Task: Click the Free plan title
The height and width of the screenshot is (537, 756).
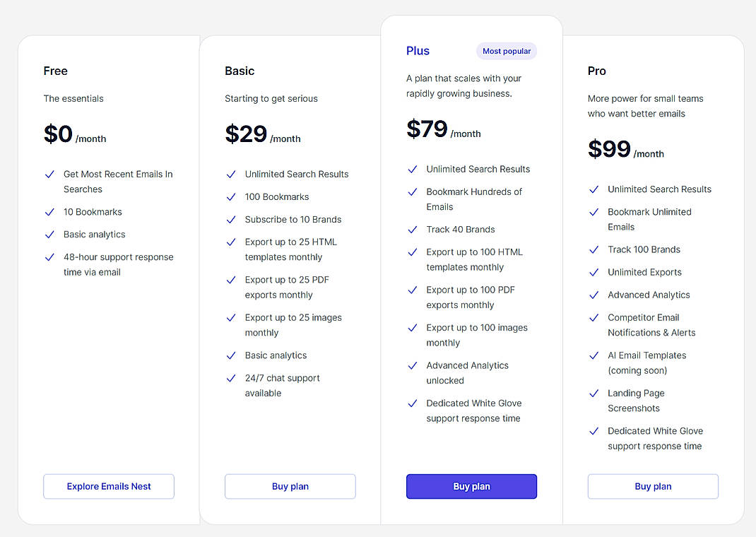Action: pos(55,71)
